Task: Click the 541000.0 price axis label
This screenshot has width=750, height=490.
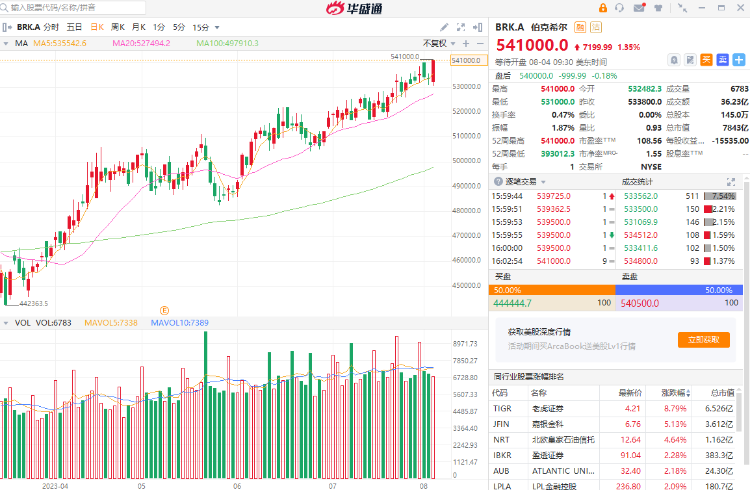Action: [x=468, y=60]
